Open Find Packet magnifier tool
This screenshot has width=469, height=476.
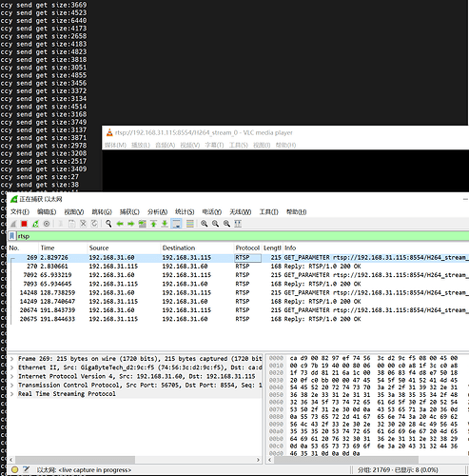click(108, 224)
